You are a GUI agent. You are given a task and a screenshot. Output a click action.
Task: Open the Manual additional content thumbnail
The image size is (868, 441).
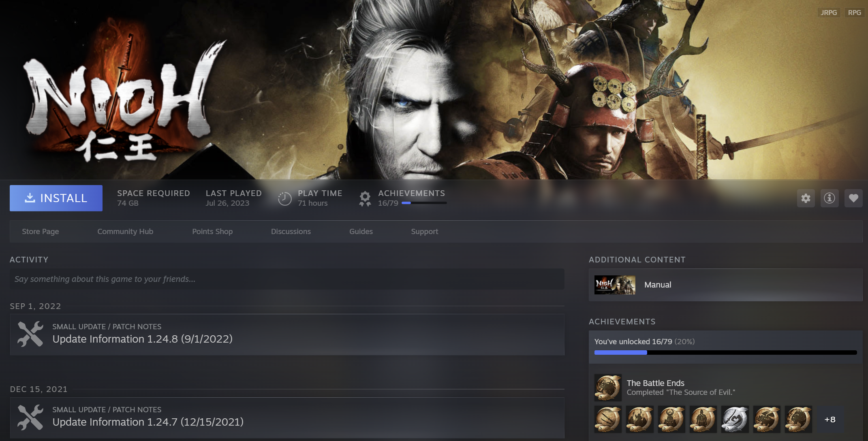(615, 285)
